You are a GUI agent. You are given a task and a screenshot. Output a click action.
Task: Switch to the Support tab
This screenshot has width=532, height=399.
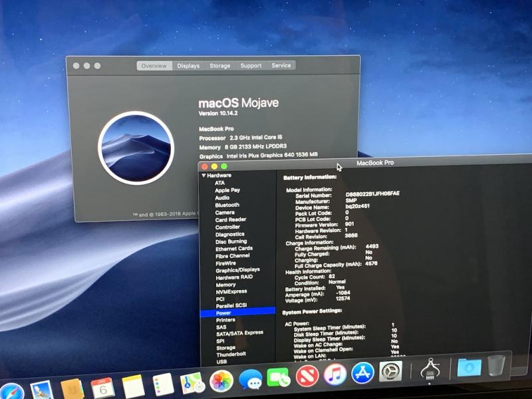click(251, 65)
